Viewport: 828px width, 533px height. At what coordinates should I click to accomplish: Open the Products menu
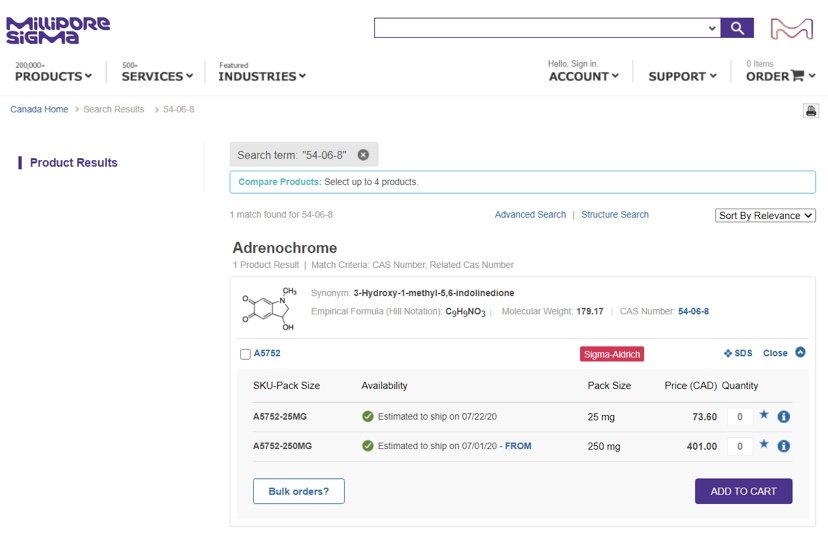(x=53, y=76)
